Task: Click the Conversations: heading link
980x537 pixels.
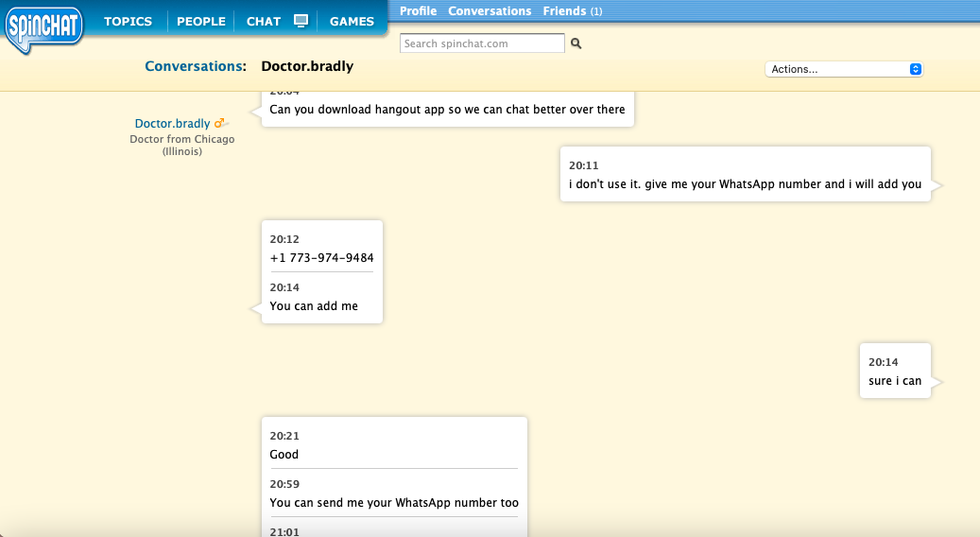Action: point(196,66)
